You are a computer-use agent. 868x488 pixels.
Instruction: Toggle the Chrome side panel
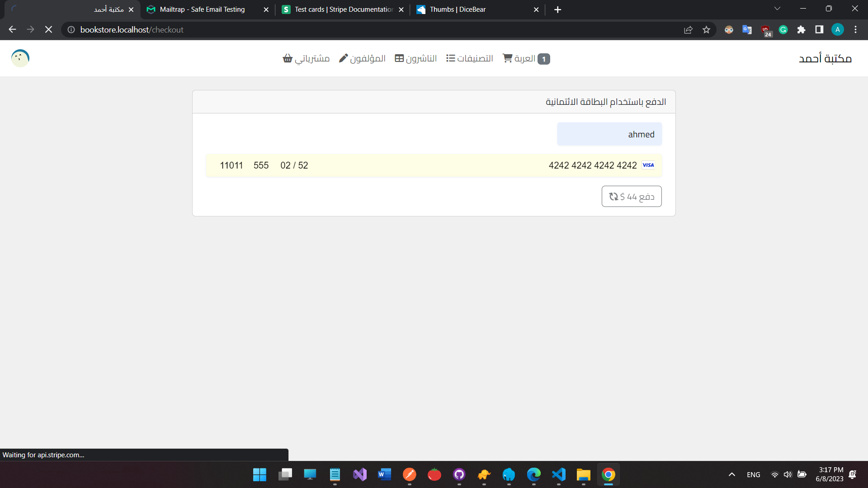coord(819,29)
